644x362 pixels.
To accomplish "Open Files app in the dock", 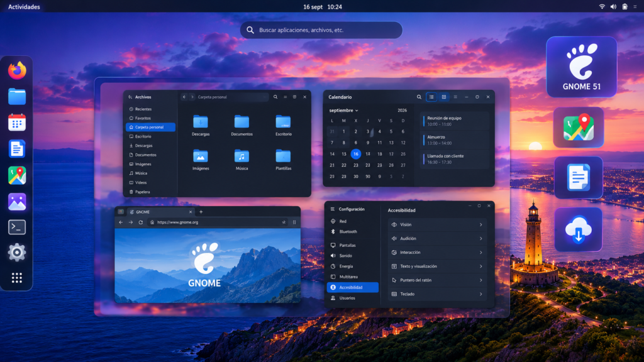I will [17, 97].
